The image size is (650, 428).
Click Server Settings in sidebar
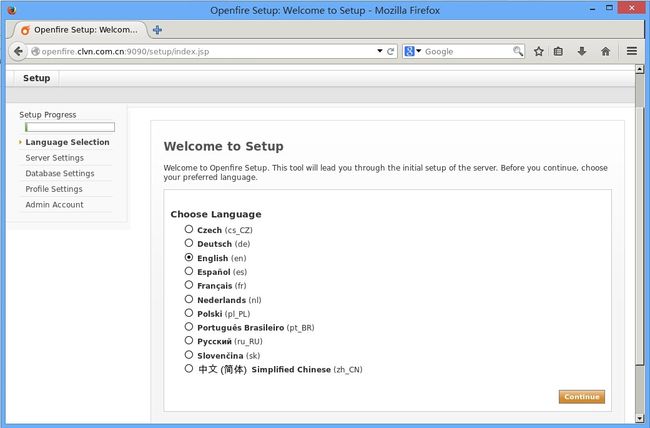tap(54, 158)
